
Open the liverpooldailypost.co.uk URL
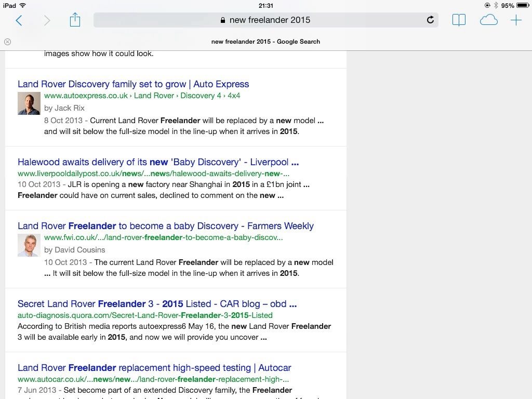click(x=153, y=174)
